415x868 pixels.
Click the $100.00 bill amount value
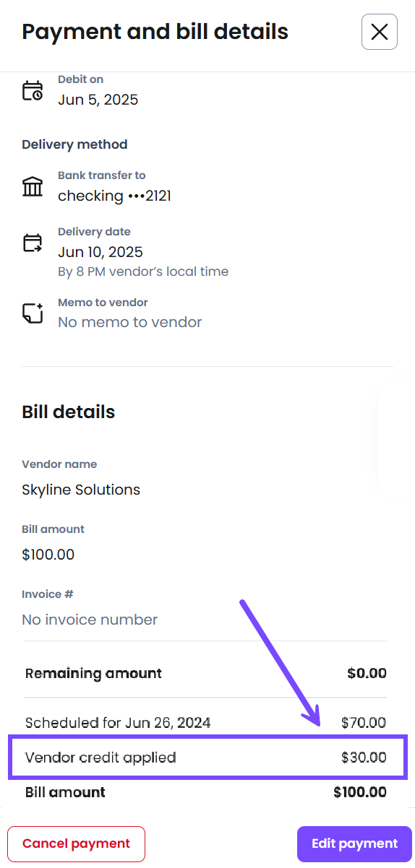point(48,555)
